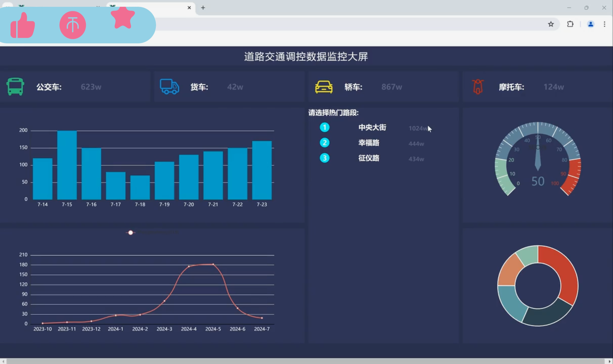Open the browser extensions puzzle icon
This screenshot has height=364, width=613.
click(x=570, y=24)
